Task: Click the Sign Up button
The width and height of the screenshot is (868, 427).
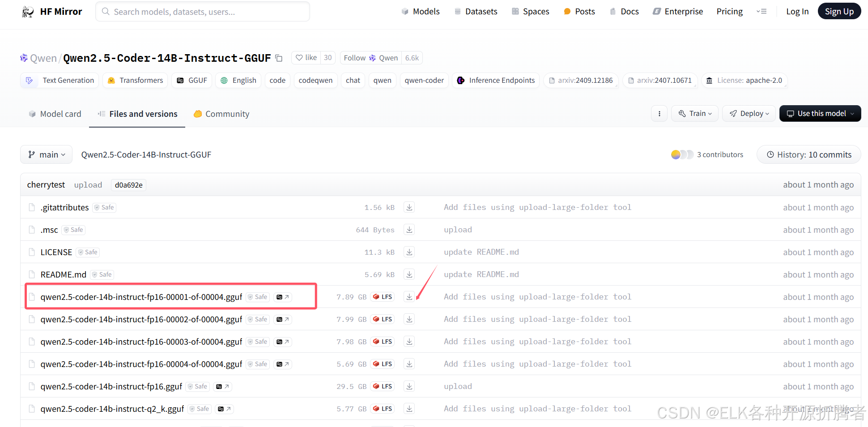Action: pyautogui.click(x=839, y=12)
